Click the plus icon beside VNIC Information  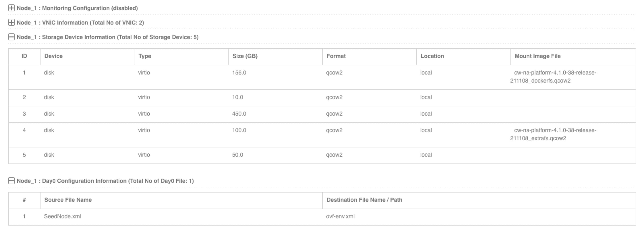pos(11,23)
